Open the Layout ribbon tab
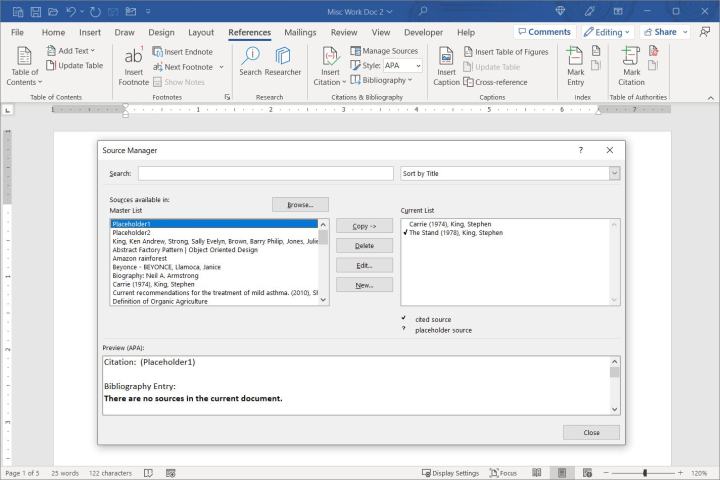 [201, 32]
